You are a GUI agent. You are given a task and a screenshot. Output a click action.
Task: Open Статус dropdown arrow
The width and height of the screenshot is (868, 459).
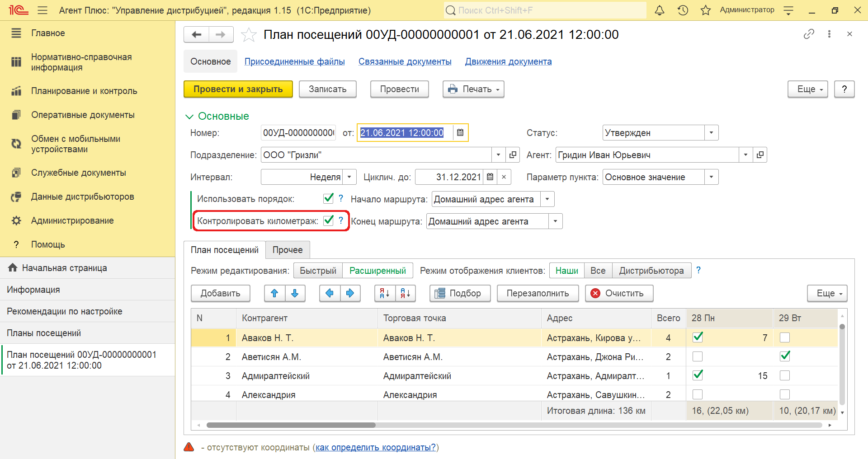711,132
